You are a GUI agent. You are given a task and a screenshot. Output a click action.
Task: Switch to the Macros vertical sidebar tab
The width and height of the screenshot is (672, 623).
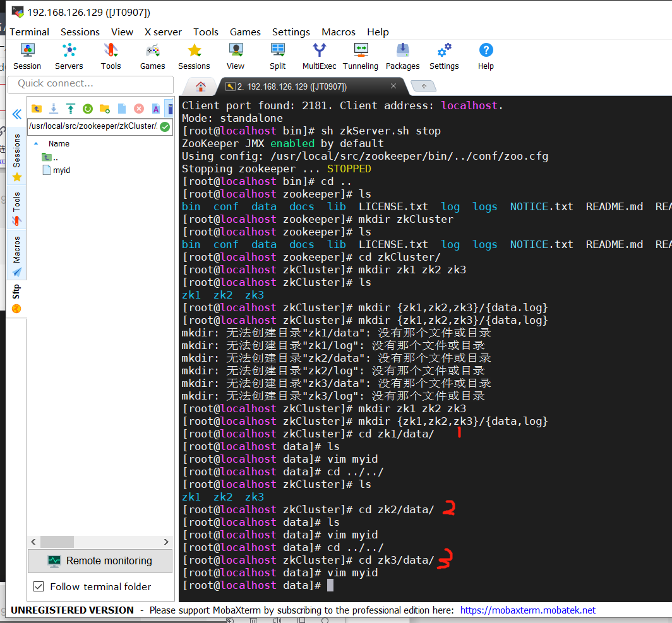[x=16, y=255]
